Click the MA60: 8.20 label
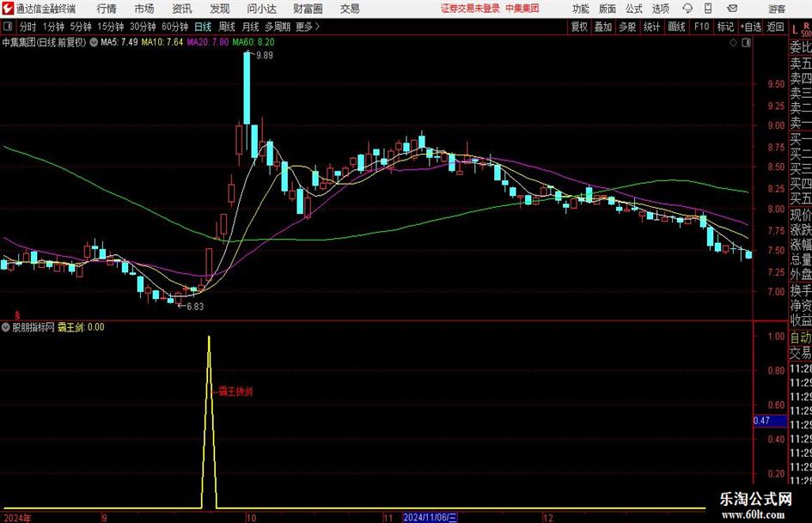 point(253,42)
